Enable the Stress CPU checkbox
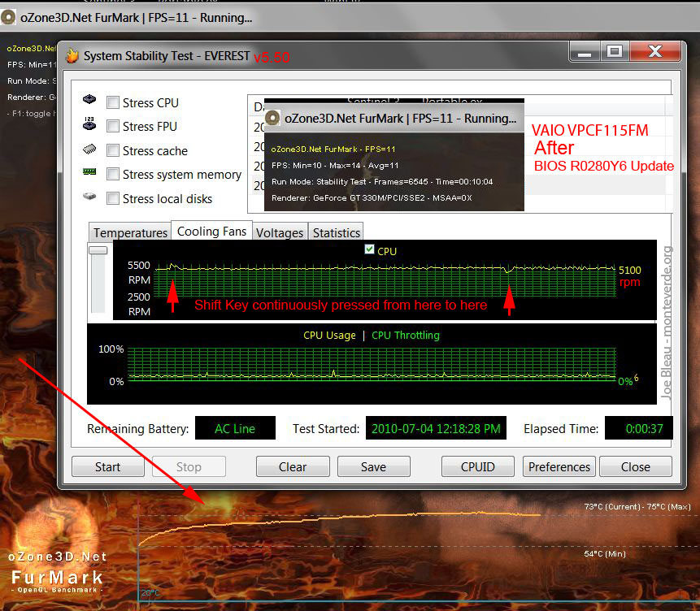This screenshot has width=700, height=611. click(113, 102)
